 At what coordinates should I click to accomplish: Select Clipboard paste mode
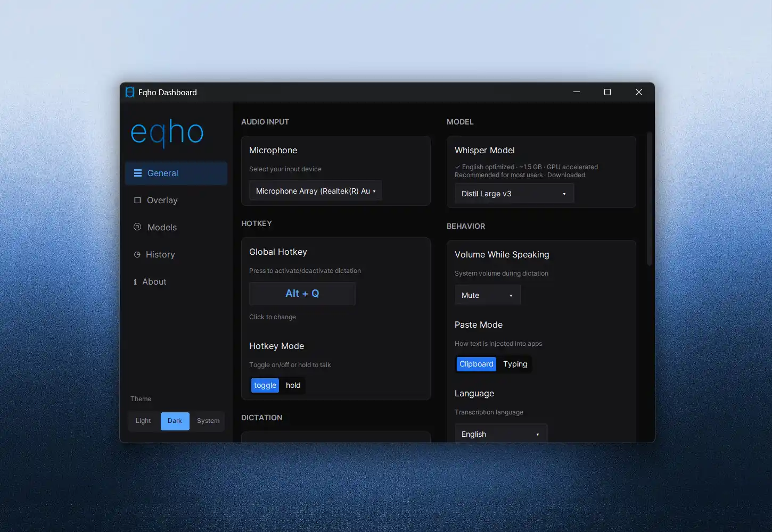coord(477,364)
